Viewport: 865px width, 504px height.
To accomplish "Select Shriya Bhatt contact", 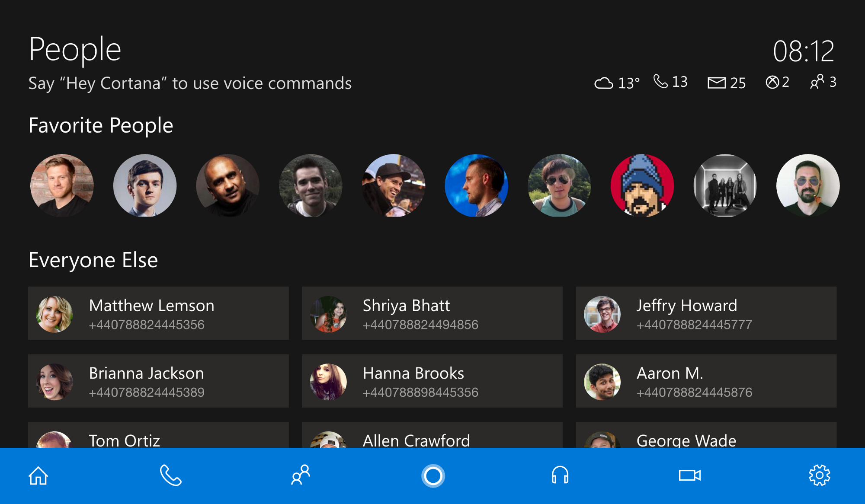I will [x=432, y=313].
